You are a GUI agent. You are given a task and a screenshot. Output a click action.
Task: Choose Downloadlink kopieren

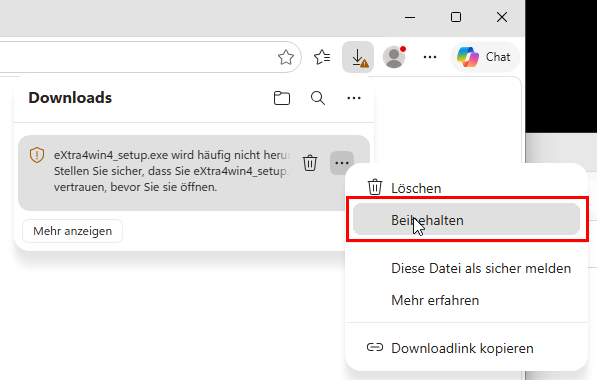coord(466,348)
